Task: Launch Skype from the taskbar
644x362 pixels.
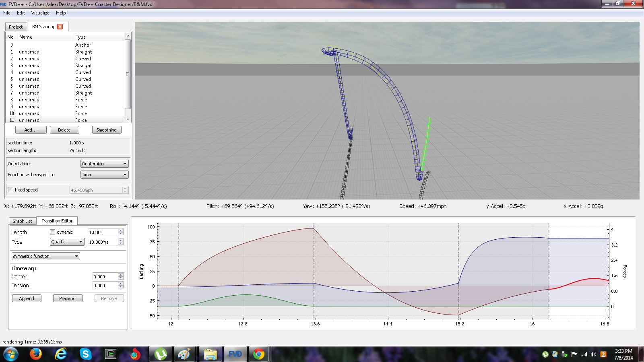Action: [x=85, y=354]
